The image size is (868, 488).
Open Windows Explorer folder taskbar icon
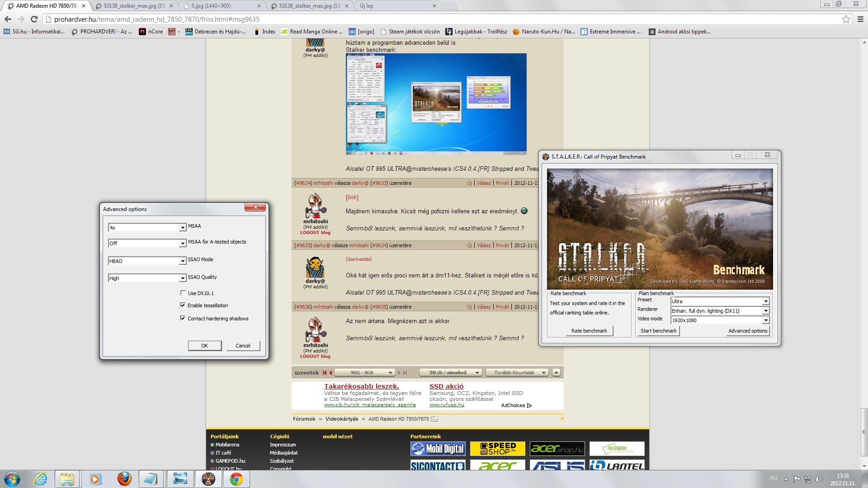67,479
